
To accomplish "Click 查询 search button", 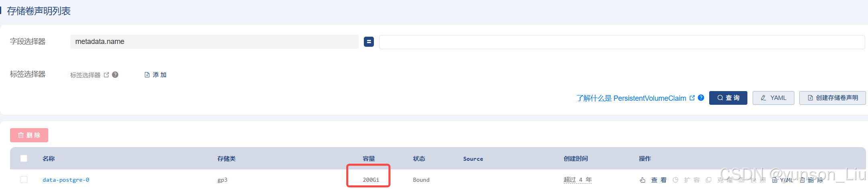I will click(728, 98).
